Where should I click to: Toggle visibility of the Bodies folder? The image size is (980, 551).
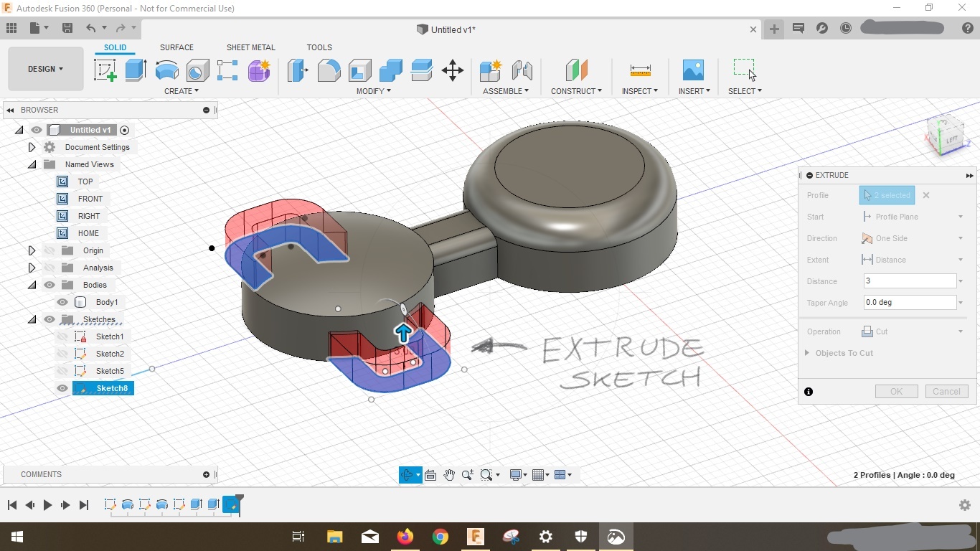pyautogui.click(x=50, y=285)
